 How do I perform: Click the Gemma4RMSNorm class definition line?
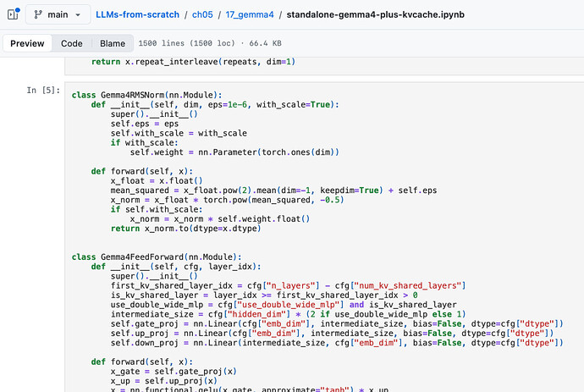[x=146, y=95]
